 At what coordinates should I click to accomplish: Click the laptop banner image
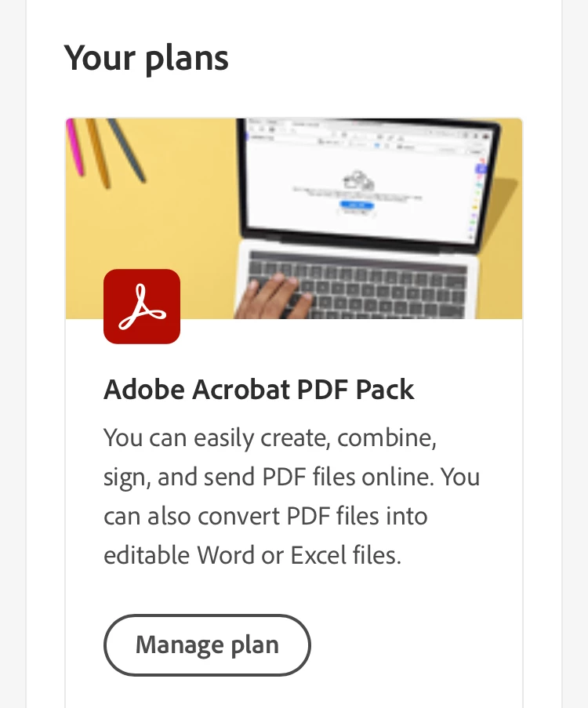(294, 219)
